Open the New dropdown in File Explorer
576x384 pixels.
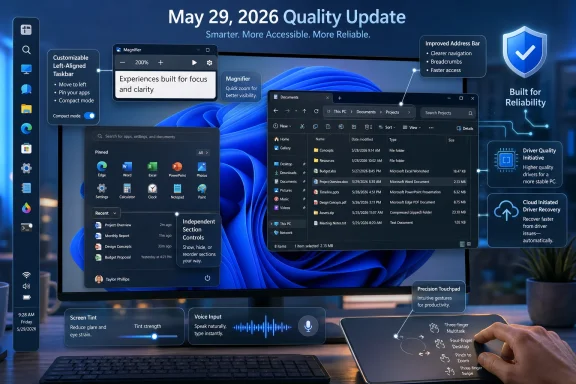pos(282,126)
